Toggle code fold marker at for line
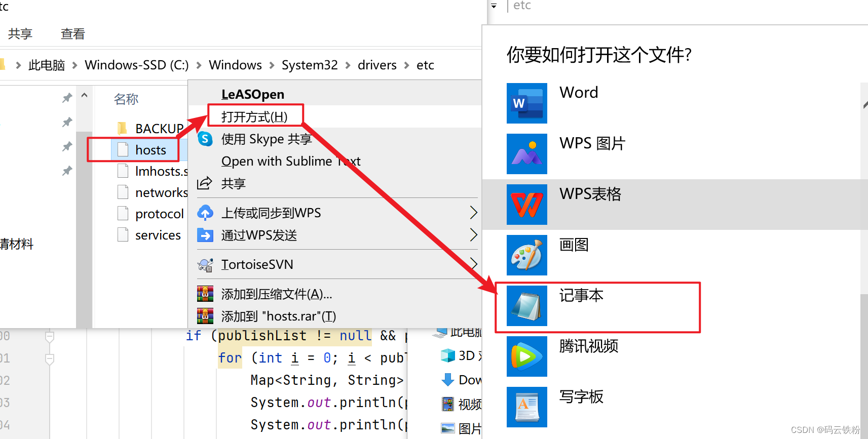The height and width of the screenshot is (439, 868). click(50, 359)
